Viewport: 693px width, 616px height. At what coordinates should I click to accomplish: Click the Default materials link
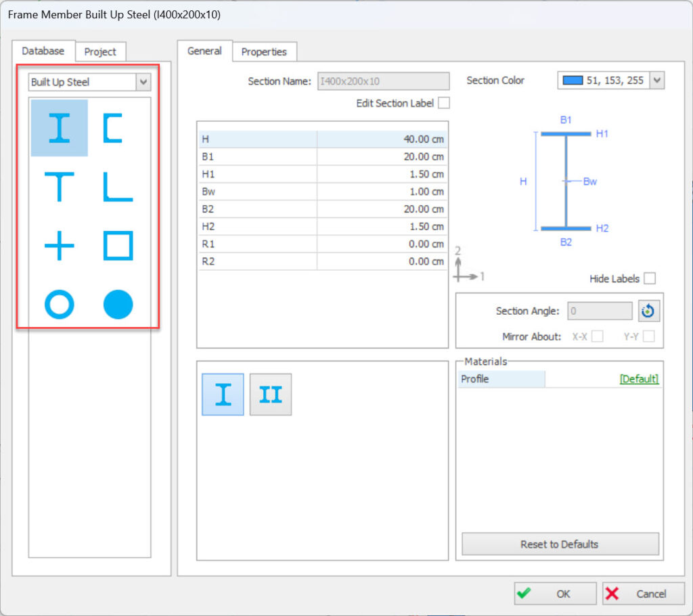coord(638,379)
